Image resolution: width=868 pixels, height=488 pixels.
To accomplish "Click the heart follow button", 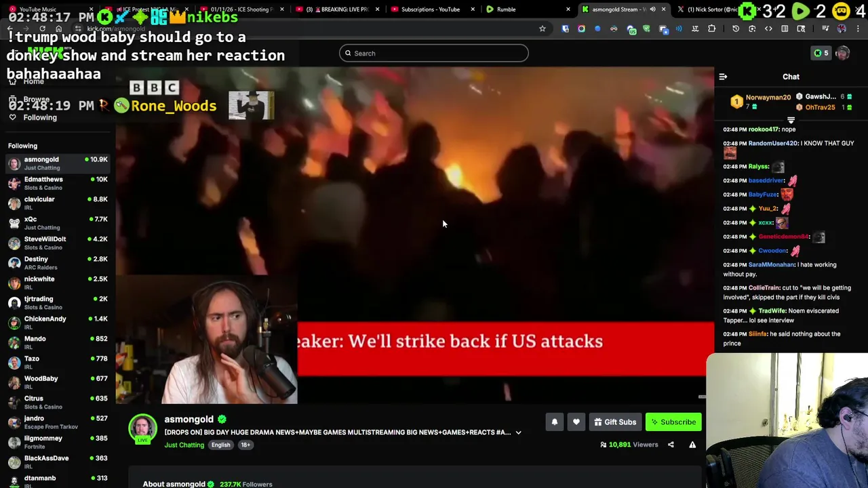I will tap(576, 422).
